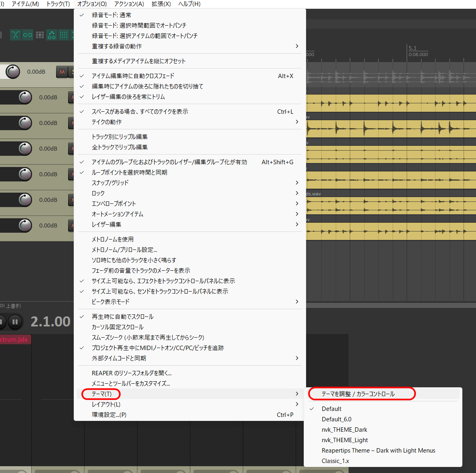This screenshot has width=476, height=473.
Task: Expand the スナップ/グリッド submenu
Action: (x=110, y=183)
